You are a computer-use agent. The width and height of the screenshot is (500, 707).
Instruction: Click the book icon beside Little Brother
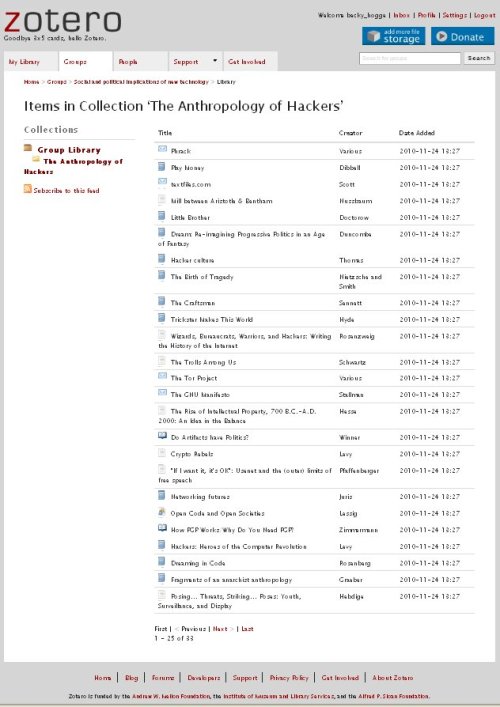click(x=161, y=216)
